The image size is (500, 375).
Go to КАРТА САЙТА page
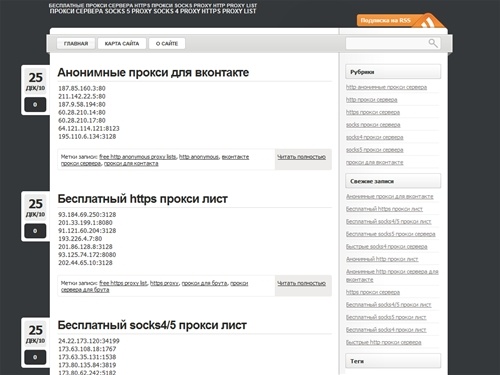122,43
